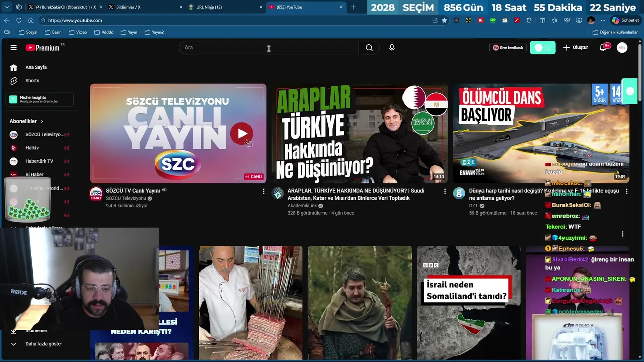This screenshot has height=362, width=644.
Task: Start voice search with the microphone icon
Action: 392,47
